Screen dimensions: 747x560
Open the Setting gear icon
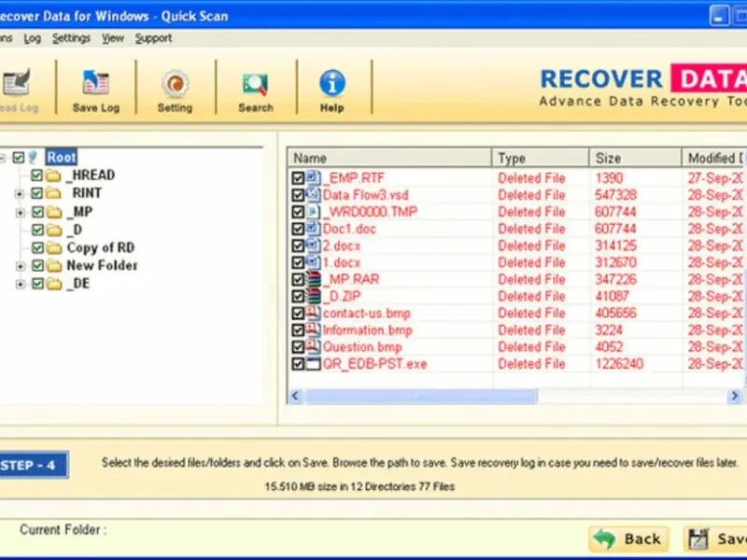[175, 83]
